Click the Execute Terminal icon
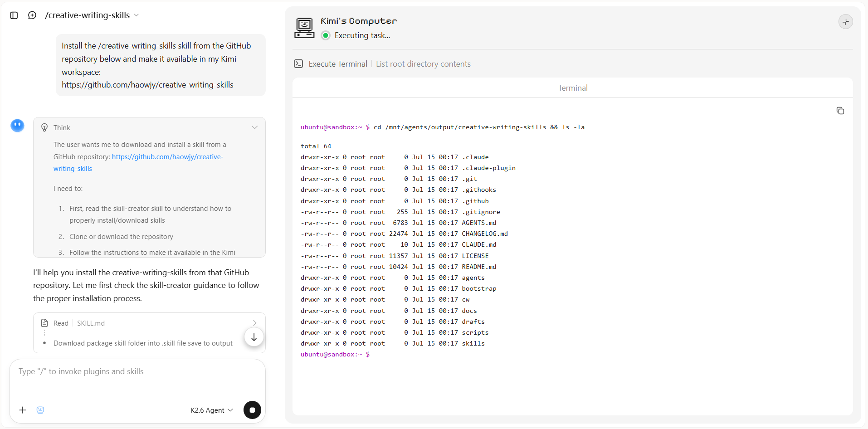Screen dimensions: 868x429 click(298, 64)
